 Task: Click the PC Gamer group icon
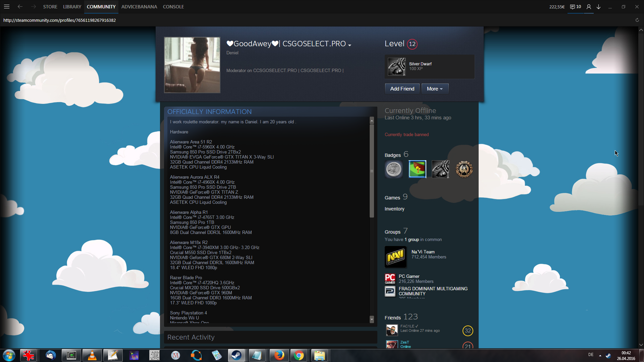pyautogui.click(x=390, y=279)
